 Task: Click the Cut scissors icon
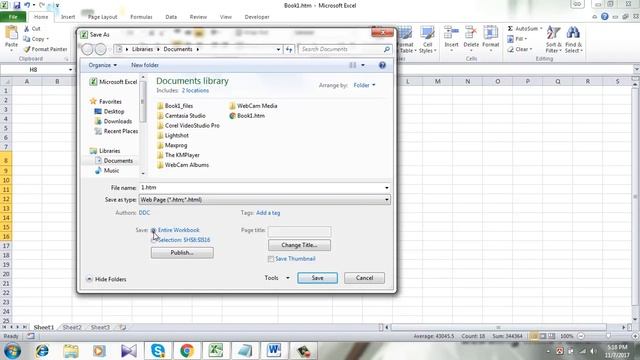27,29
